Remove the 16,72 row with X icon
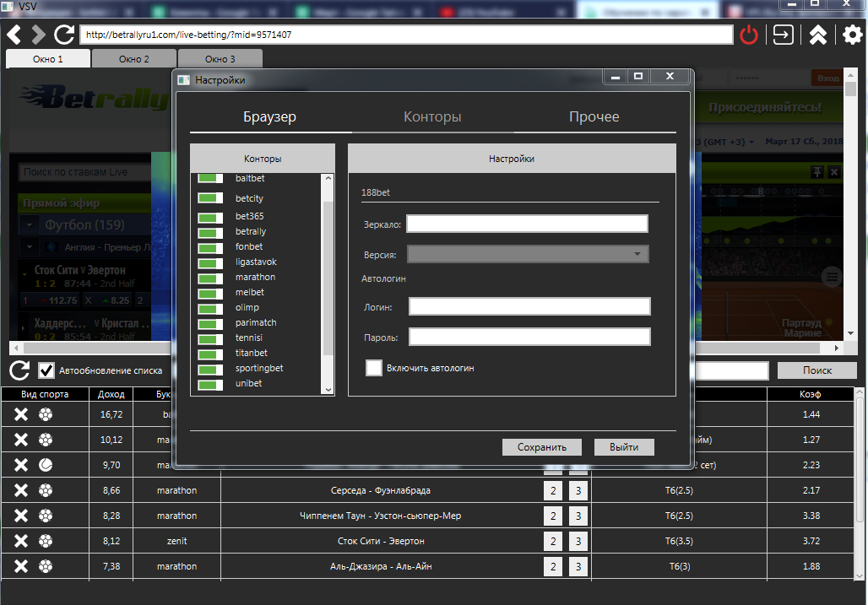This screenshot has height=605, width=868. tap(21, 414)
